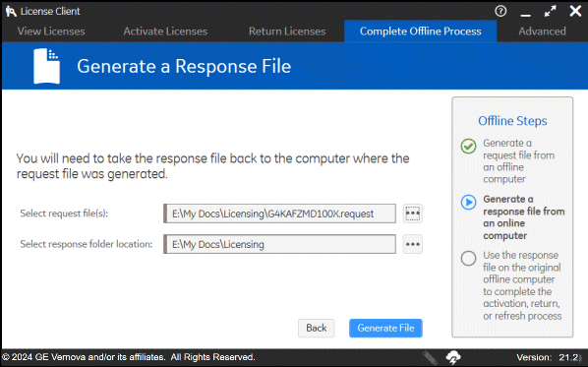This screenshot has height=367, width=588.
Task: Click the pencil icon in status bar
Action: point(430,357)
